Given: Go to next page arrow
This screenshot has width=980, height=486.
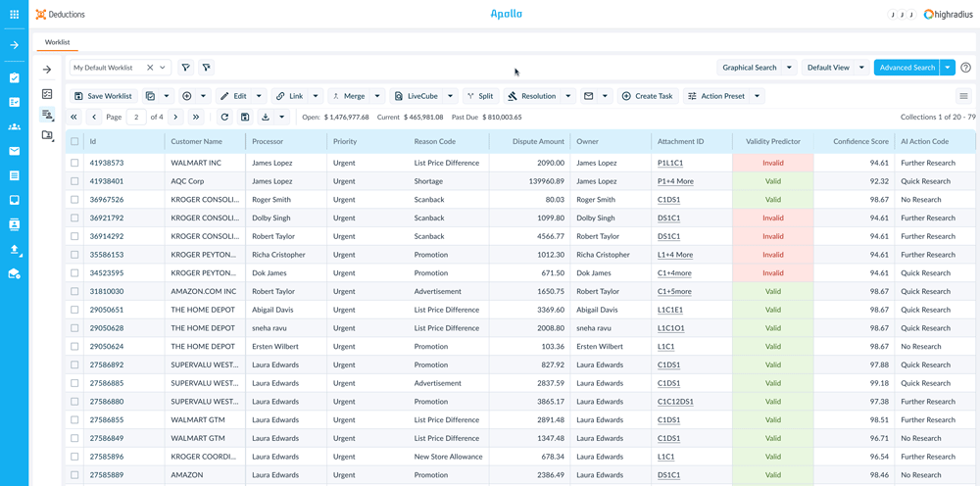Looking at the screenshot, I should tap(175, 117).
